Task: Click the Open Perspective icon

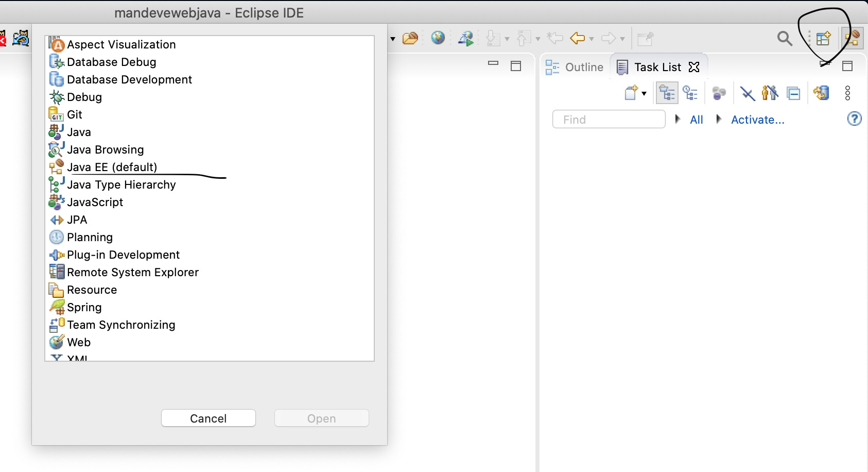Action: coord(824,38)
